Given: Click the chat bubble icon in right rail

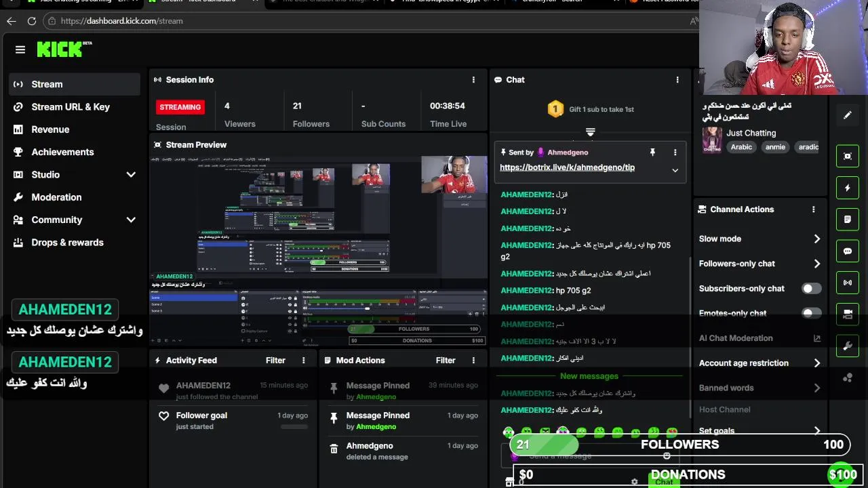Looking at the screenshot, I should (847, 251).
